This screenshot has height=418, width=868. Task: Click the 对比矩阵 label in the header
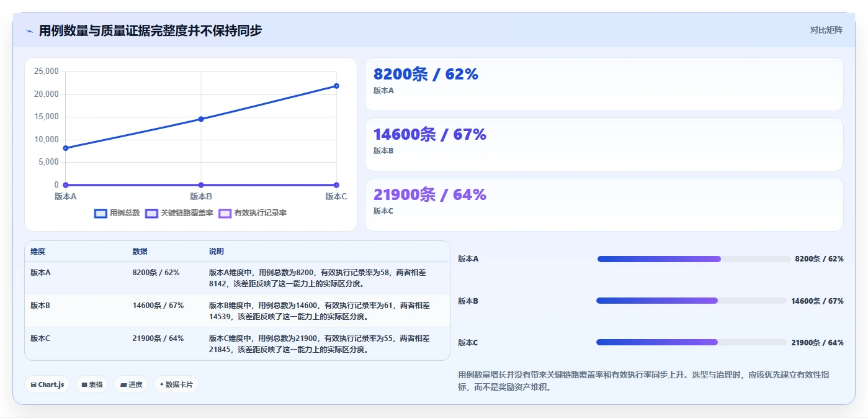coord(826,30)
